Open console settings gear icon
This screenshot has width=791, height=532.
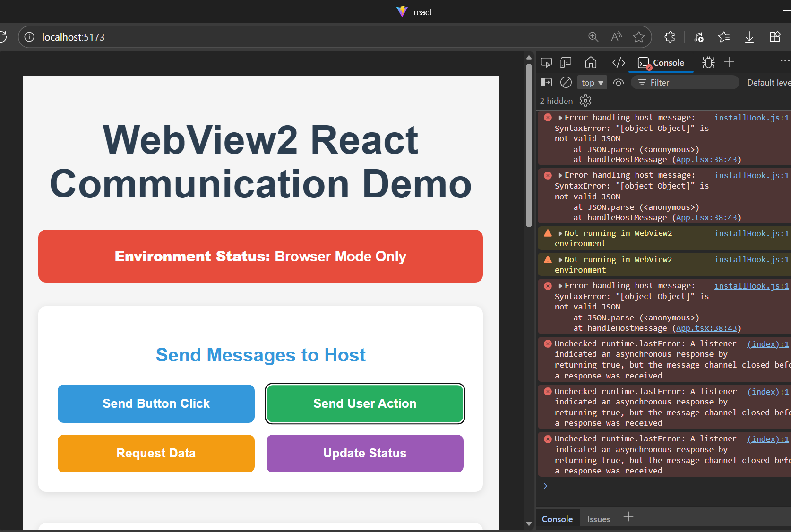coord(585,101)
